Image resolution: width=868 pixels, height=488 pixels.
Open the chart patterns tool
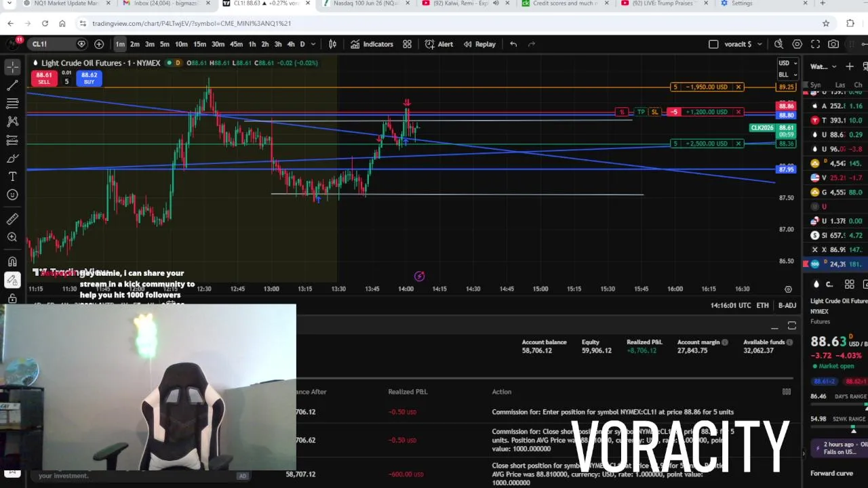click(x=12, y=122)
